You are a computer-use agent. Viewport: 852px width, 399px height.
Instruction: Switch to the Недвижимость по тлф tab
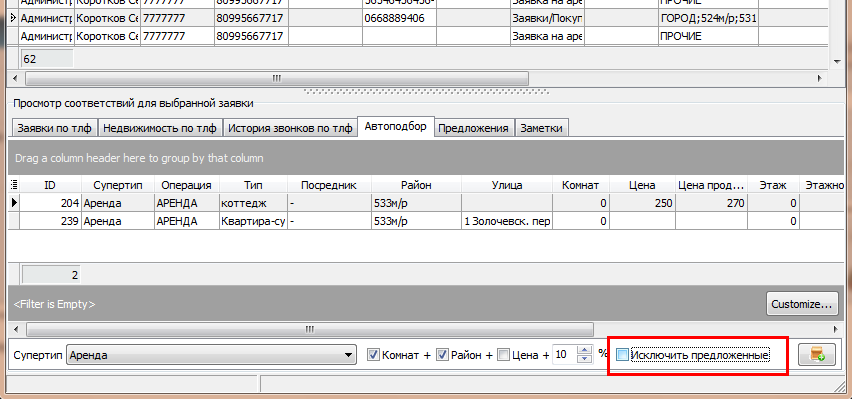coord(160,128)
